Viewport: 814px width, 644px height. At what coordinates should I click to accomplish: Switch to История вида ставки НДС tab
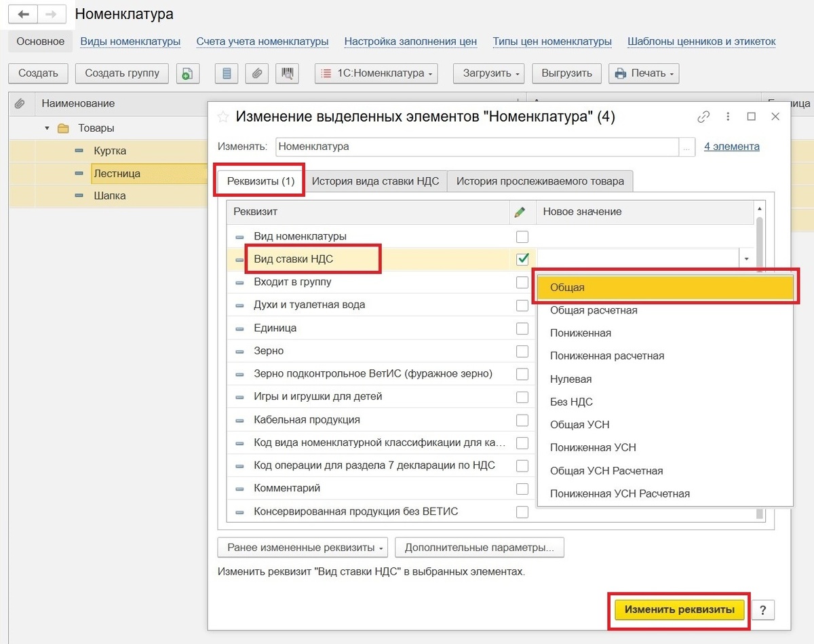375,181
